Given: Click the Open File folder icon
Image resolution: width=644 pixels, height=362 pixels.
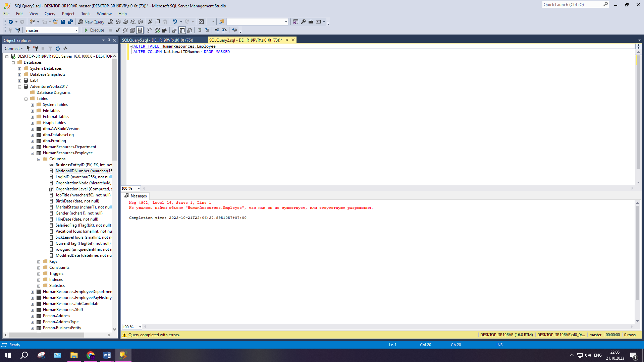Looking at the screenshot, I should tap(56, 22).
